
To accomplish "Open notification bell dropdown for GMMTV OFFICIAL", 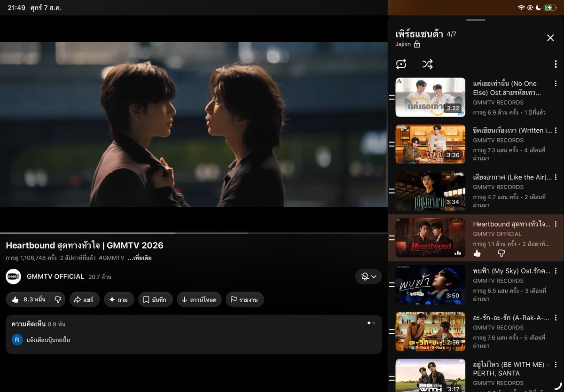I will point(368,276).
